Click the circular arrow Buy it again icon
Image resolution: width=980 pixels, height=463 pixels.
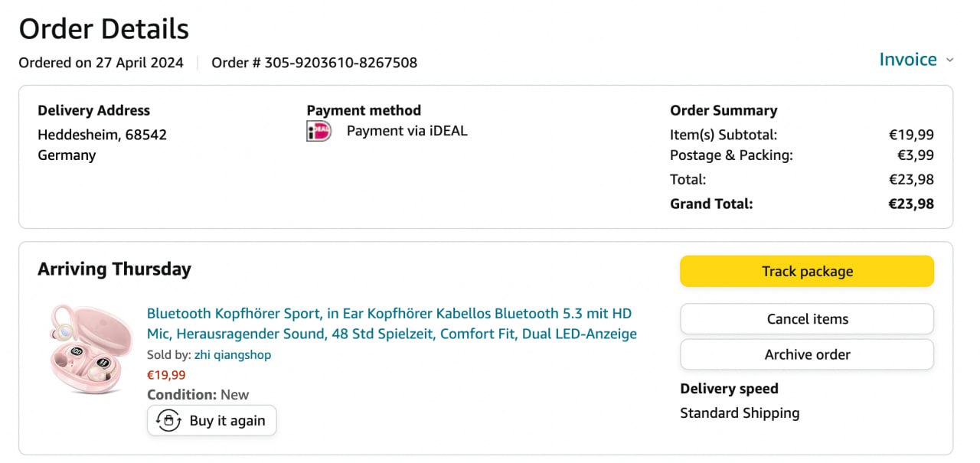pos(168,420)
